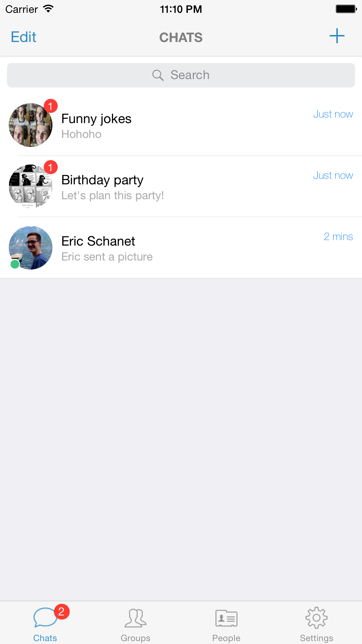Open the Birthday party avatar thumbnail
Image resolution: width=362 pixels, height=644 pixels.
[31, 187]
